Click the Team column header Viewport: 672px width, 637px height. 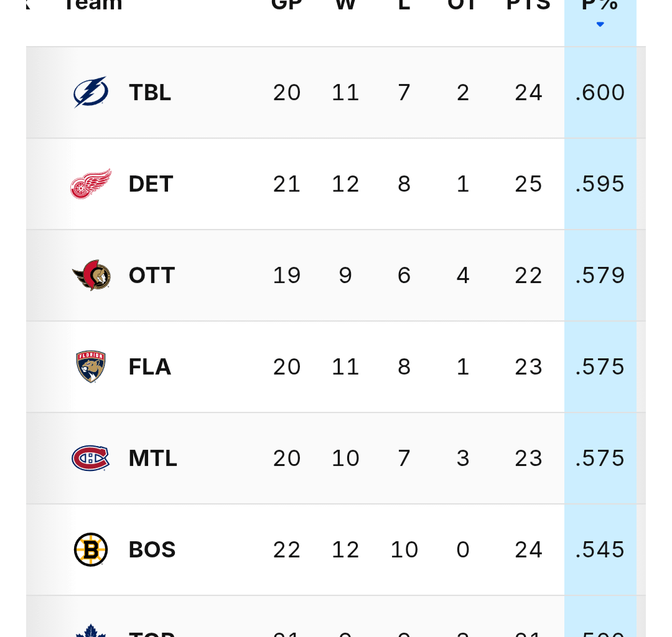coord(92,5)
